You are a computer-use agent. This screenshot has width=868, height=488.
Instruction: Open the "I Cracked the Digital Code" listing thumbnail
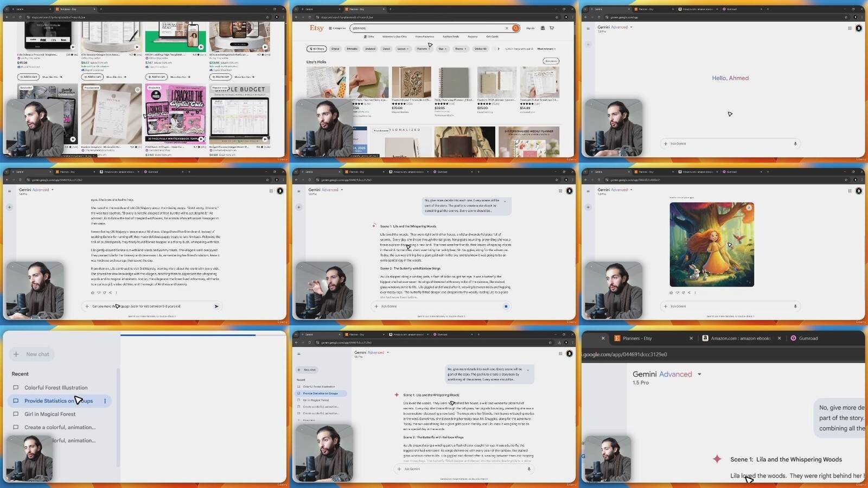(175, 113)
